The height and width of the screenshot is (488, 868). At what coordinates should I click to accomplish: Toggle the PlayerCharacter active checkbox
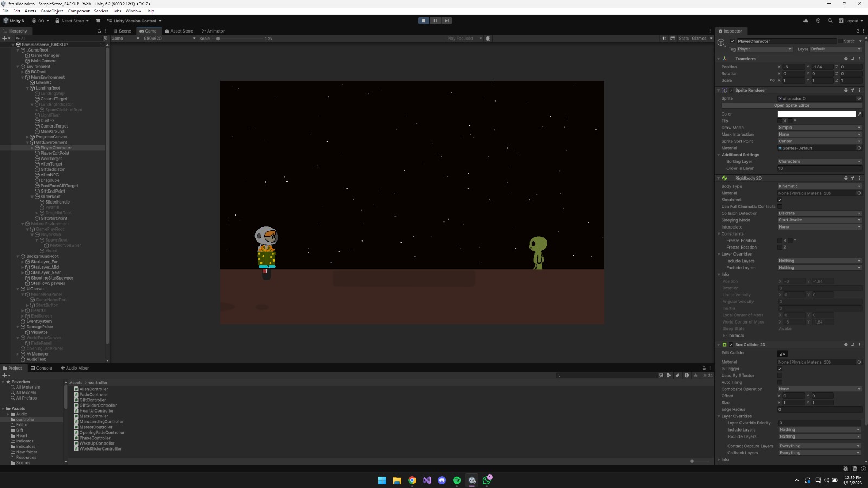coord(732,41)
